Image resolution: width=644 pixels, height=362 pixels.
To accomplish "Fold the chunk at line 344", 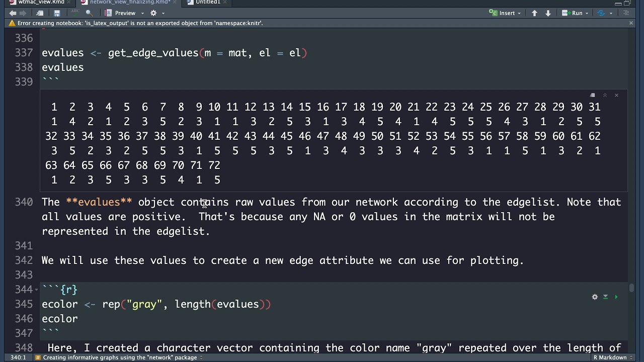I will coord(36,290).
